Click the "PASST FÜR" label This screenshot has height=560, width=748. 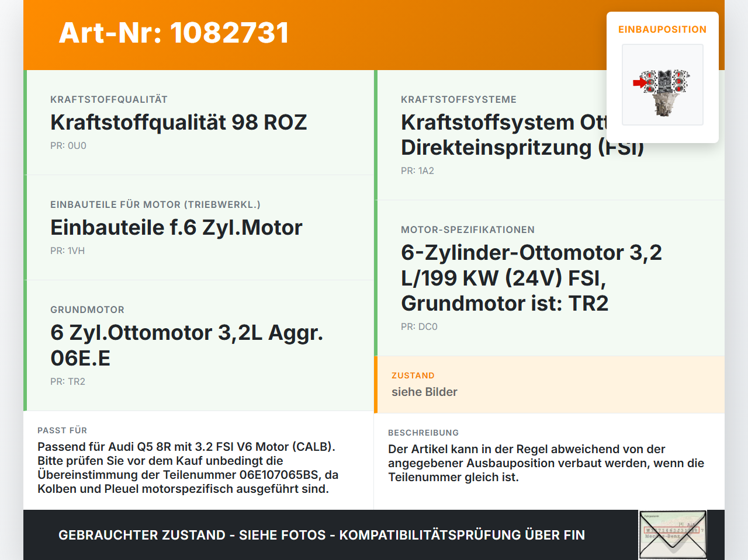pos(62,430)
